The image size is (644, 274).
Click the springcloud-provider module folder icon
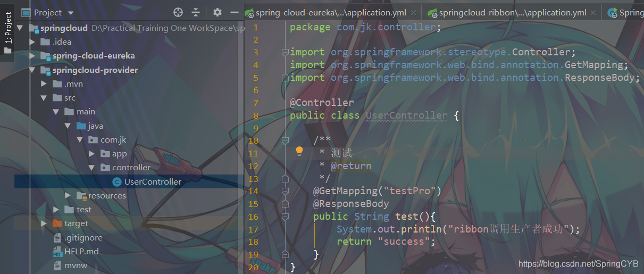pyautogui.click(x=46, y=70)
